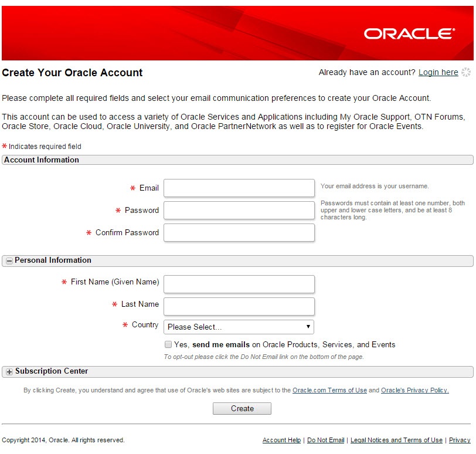This screenshot has height=454, width=476.
Task: Click the Last Name input box
Action: (x=239, y=306)
